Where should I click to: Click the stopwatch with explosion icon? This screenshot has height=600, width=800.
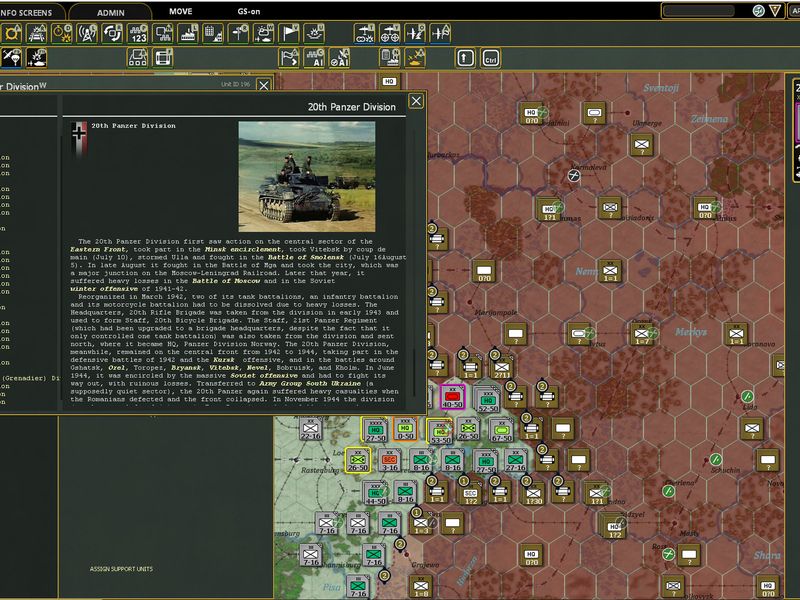[62, 33]
